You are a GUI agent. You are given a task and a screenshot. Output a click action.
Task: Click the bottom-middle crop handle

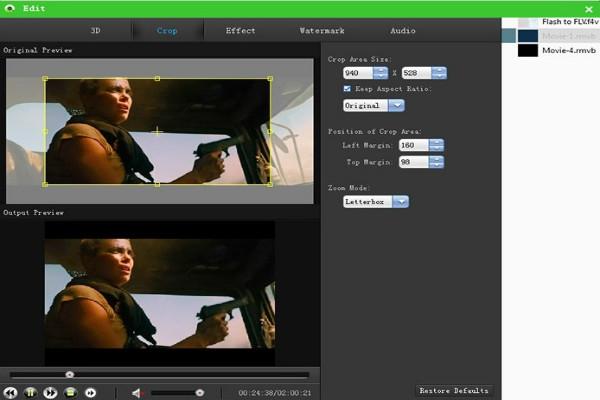pyautogui.click(x=157, y=184)
